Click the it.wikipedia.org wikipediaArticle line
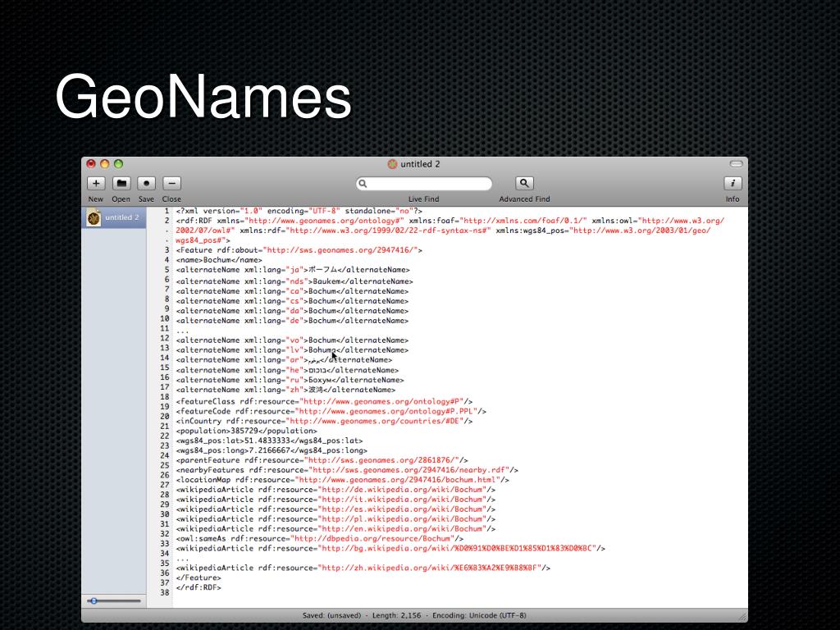This screenshot has width=840, height=630. coord(336,500)
